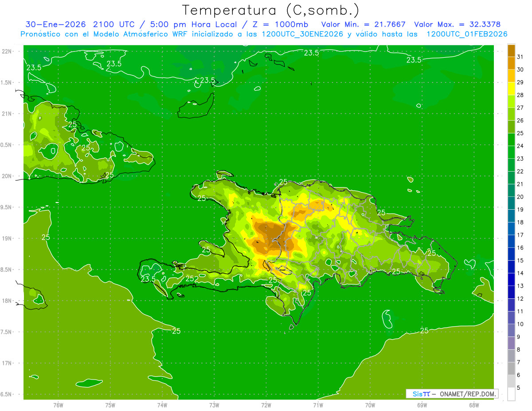Click the longitude label '69W'
The image size is (532, 411).
point(422,405)
